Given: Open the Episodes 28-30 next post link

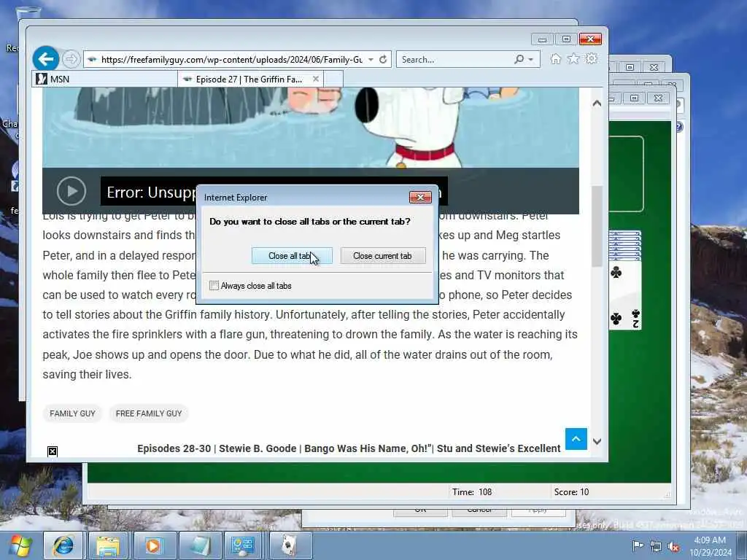Looking at the screenshot, I should click(x=349, y=448).
